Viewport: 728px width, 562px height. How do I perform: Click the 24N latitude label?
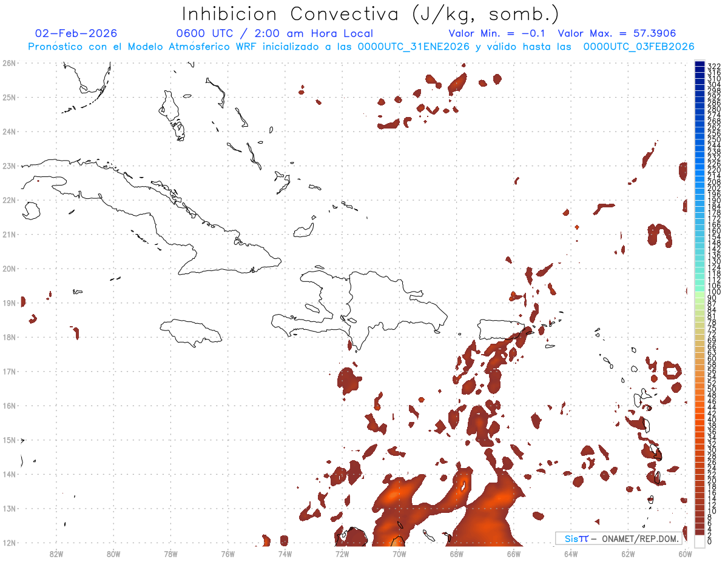[9, 132]
